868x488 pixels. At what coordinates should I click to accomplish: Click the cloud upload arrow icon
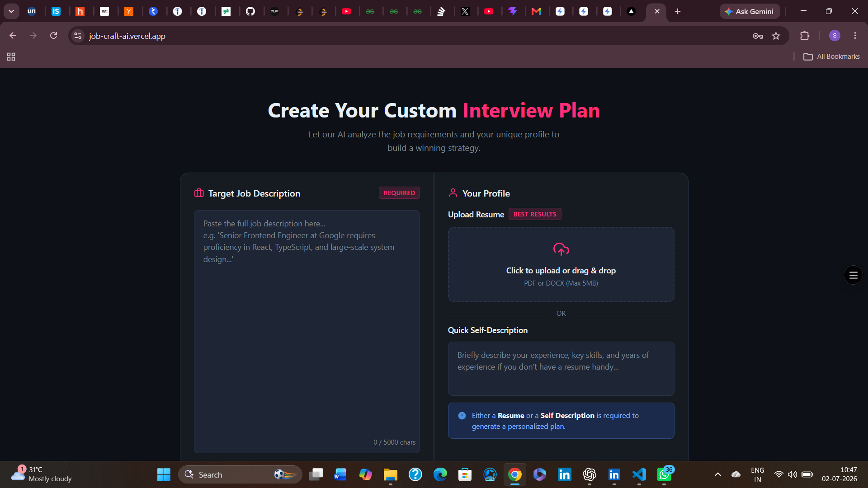(561, 249)
